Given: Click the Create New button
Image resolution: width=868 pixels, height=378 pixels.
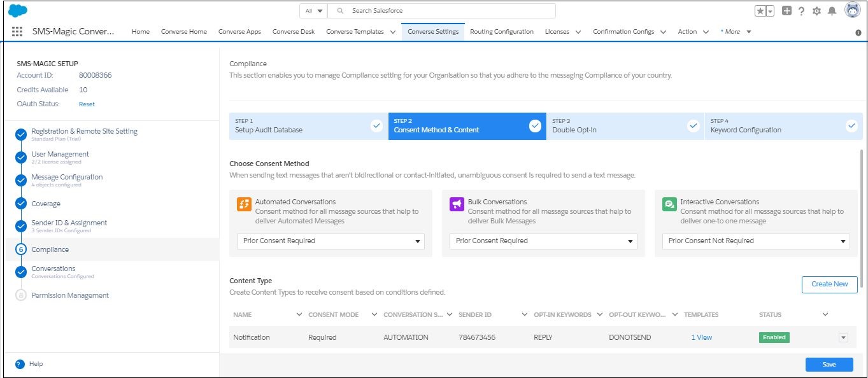Looking at the screenshot, I should 829,284.
